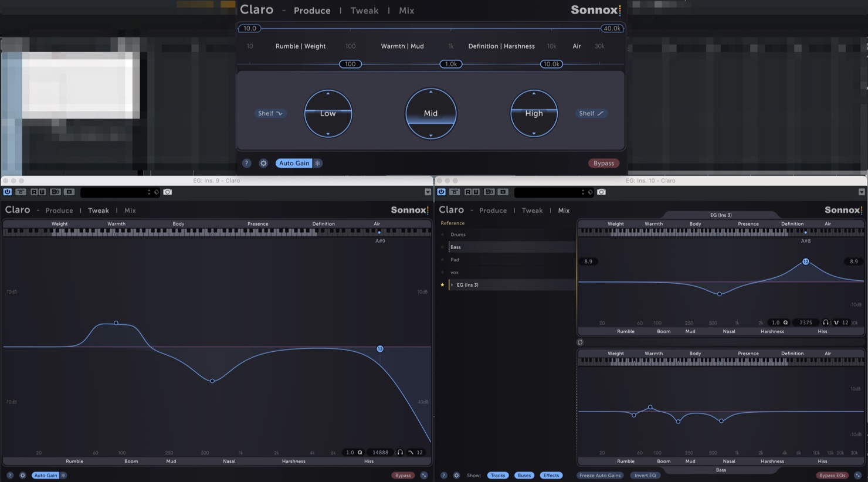Click the sync arrows icon between Mix EQ graphs
868x482 pixels.
point(580,342)
